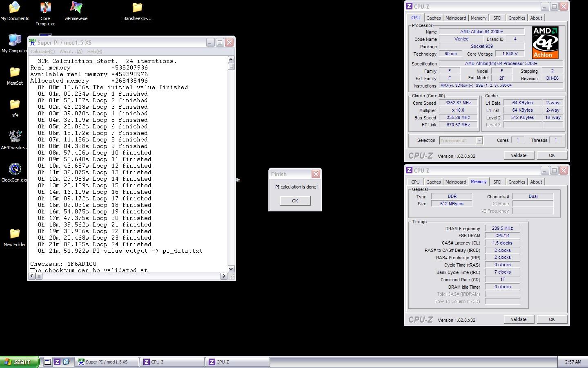Open My Computer desktop icon
This screenshot has width=588, height=368.
(15, 43)
